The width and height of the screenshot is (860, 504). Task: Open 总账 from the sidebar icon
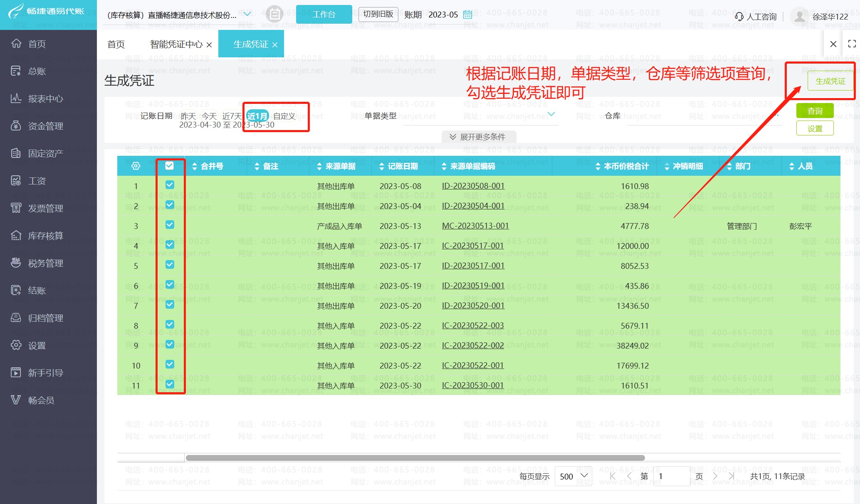pos(16,71)
